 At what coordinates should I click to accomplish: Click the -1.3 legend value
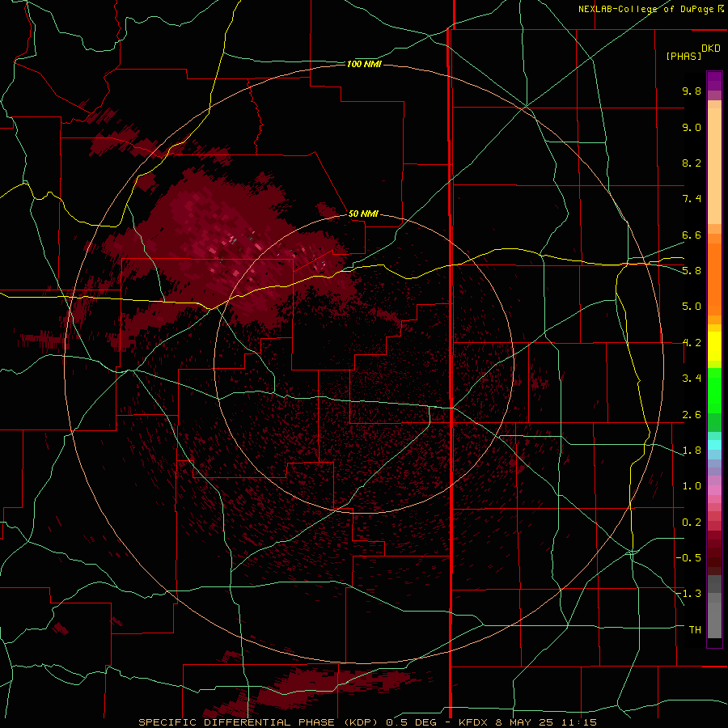click(688, 594)
